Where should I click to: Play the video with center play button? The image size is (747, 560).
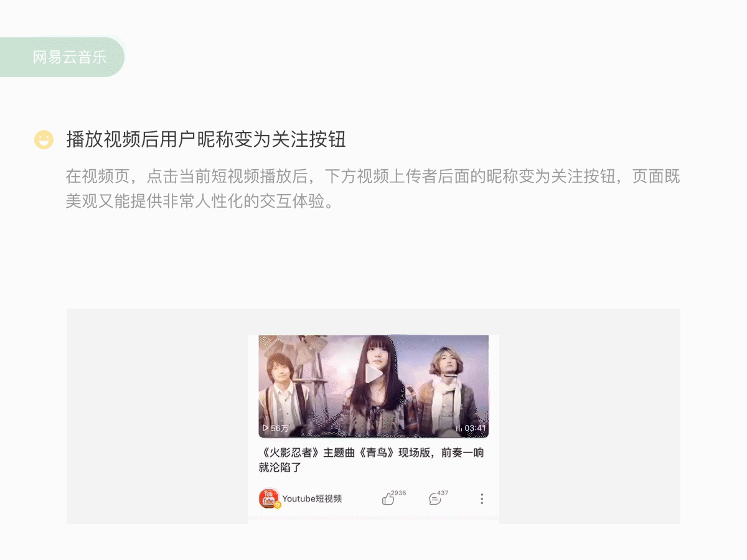coord(374,375)
